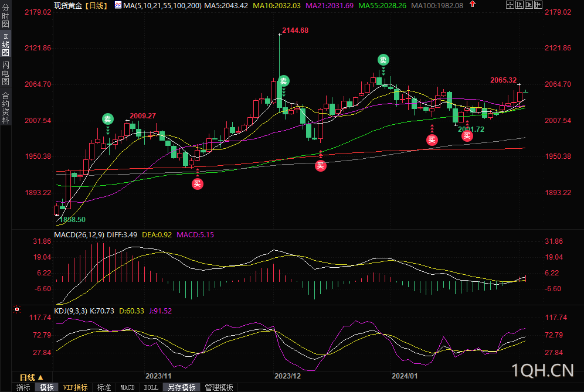Click the 另存模板 button

click(x=181, y=387)
